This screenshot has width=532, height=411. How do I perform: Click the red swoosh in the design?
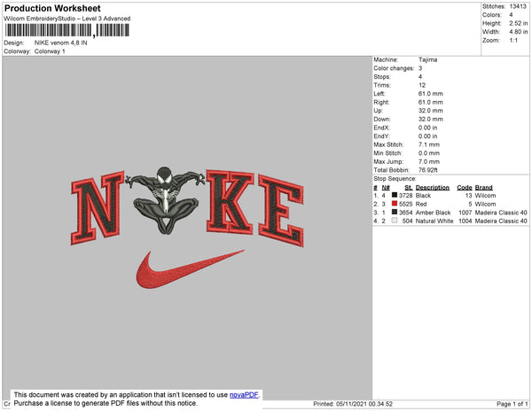[190, 269]
